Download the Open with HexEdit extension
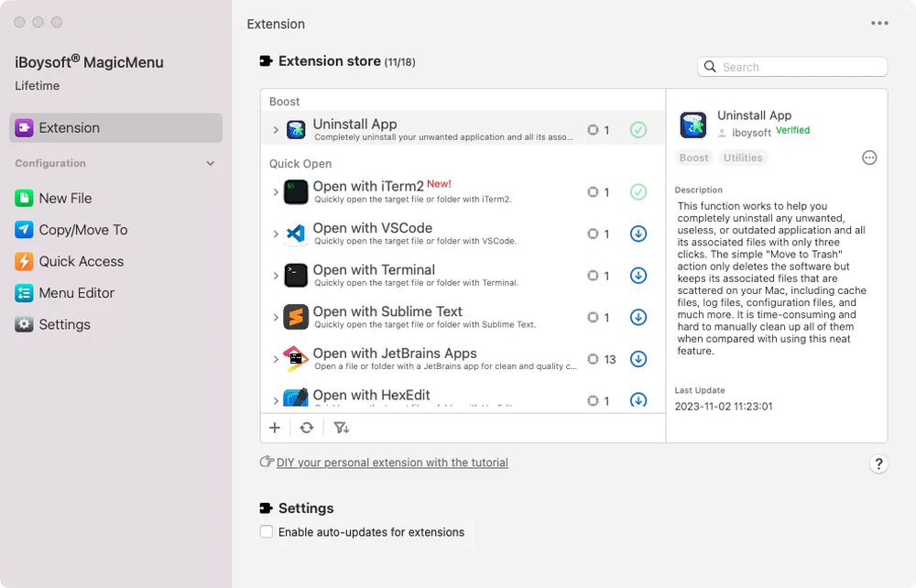The height and width of the screenshot is (588, 916). 638,400
